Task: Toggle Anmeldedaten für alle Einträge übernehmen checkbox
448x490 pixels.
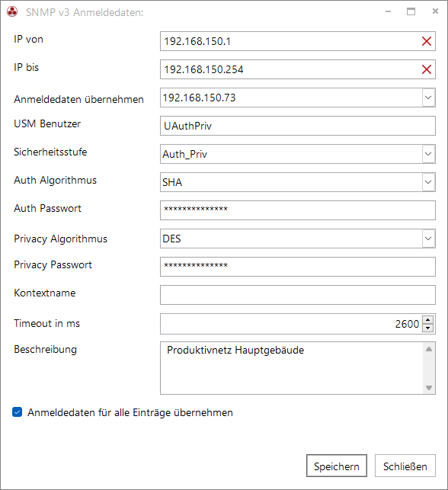Action: 18,412
